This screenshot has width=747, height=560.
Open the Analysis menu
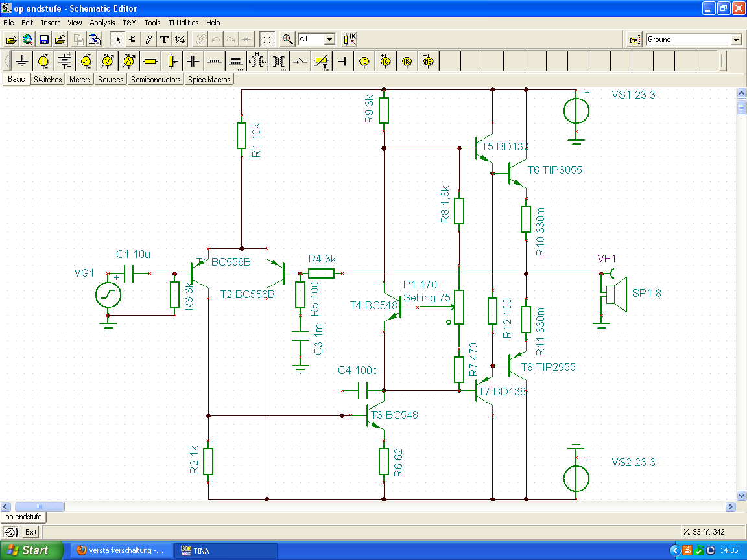(x=102, y=23)
